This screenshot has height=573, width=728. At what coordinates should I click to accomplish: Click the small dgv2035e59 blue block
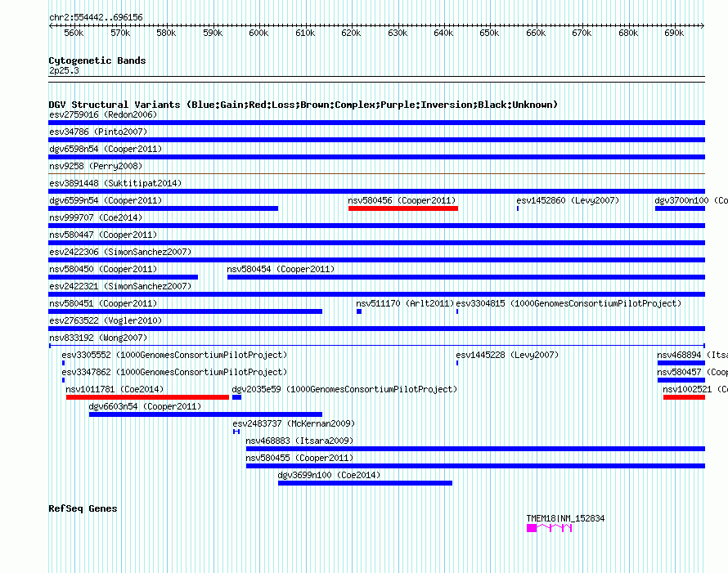point(236,397)
